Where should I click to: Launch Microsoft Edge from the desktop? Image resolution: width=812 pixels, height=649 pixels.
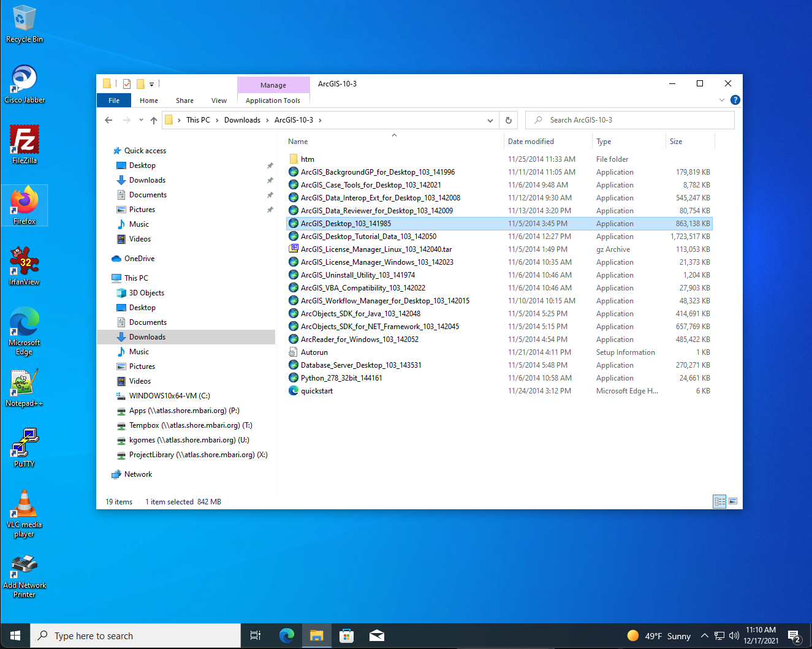click(x=25, y=331)
